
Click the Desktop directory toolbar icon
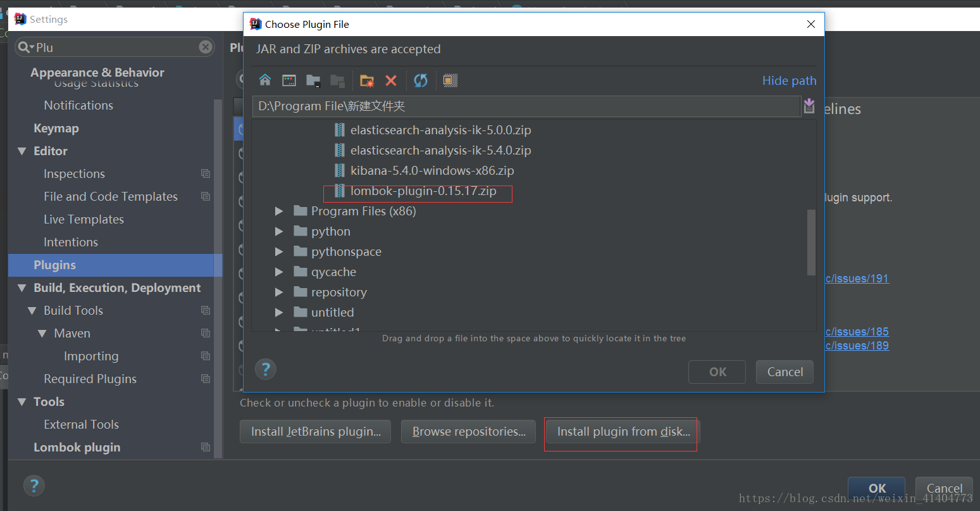[x=289, y=80]
